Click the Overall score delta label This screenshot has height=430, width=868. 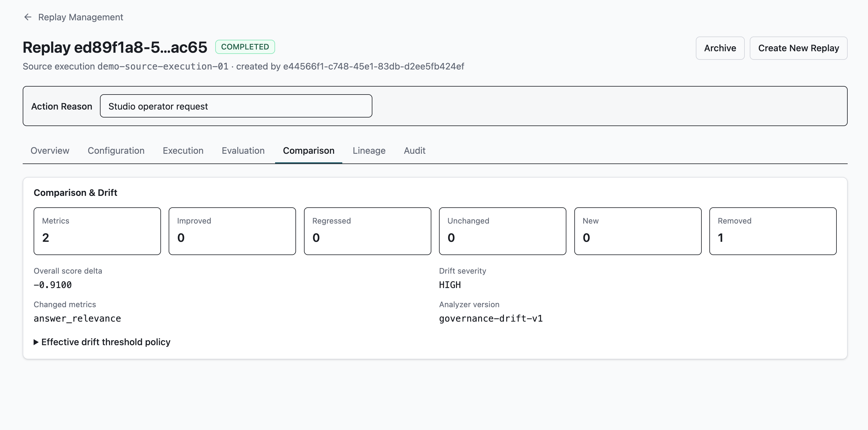pyautogui.click(x=68, y=271)
